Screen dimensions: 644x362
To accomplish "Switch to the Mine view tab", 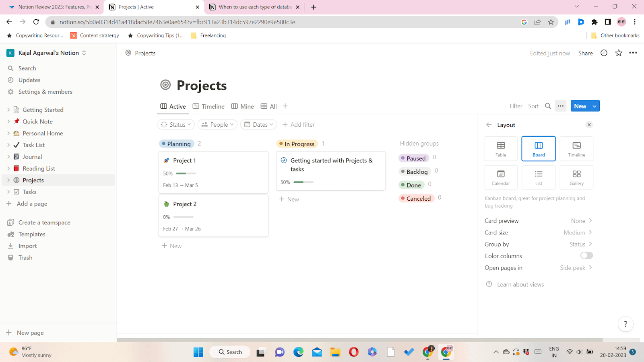I will (x=242, y=107).
